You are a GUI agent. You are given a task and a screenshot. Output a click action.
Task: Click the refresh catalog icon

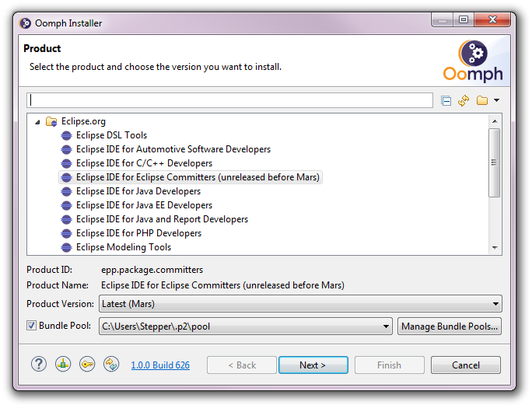coord(464,101)
